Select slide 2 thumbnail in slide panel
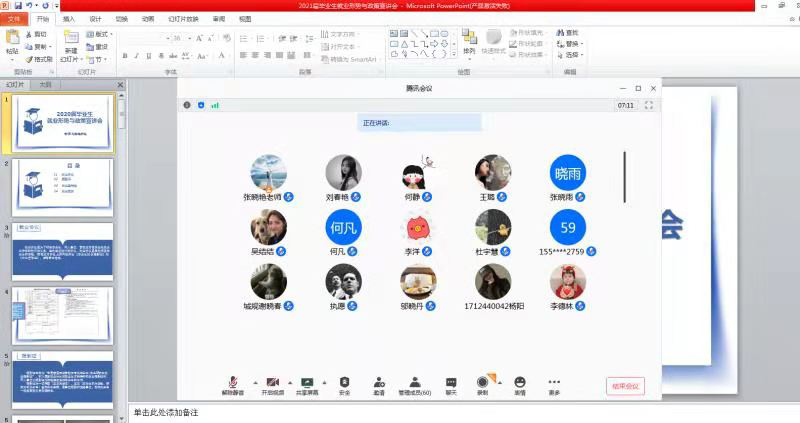800x423 pixels. [x=63, y=187]
